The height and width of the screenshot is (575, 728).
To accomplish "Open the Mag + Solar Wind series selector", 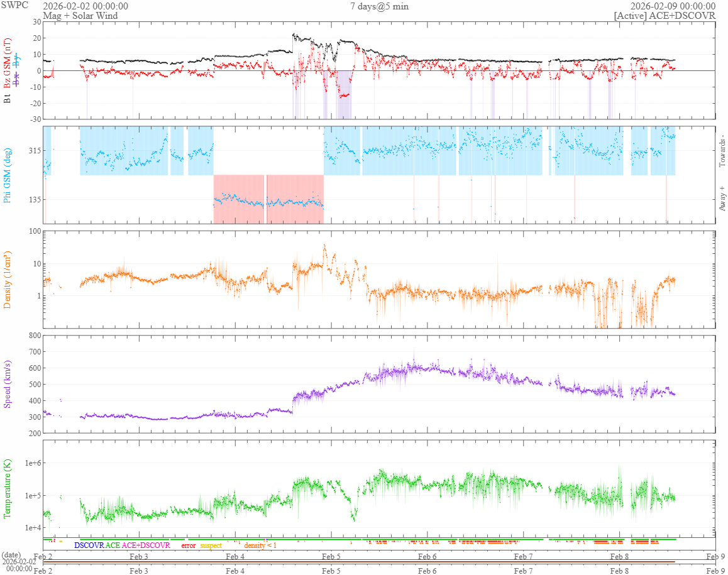I will [80, 15].
